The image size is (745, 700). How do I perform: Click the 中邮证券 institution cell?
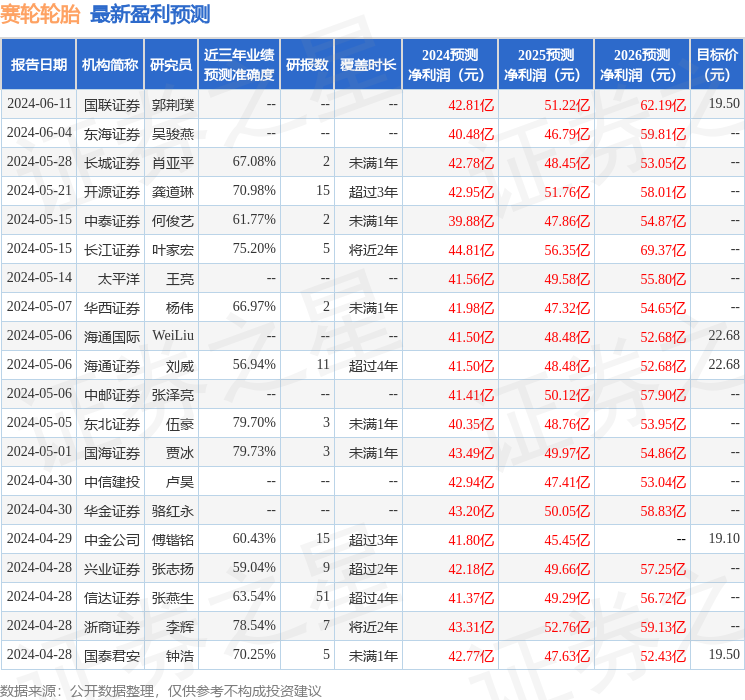click(112, 395)
